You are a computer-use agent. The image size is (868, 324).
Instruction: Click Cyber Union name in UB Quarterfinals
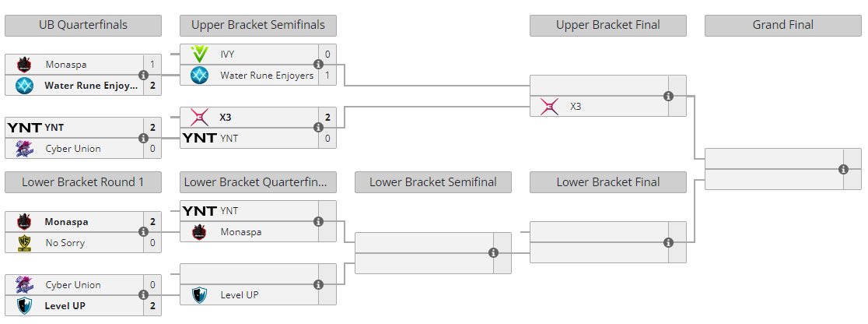coord(73,149)
